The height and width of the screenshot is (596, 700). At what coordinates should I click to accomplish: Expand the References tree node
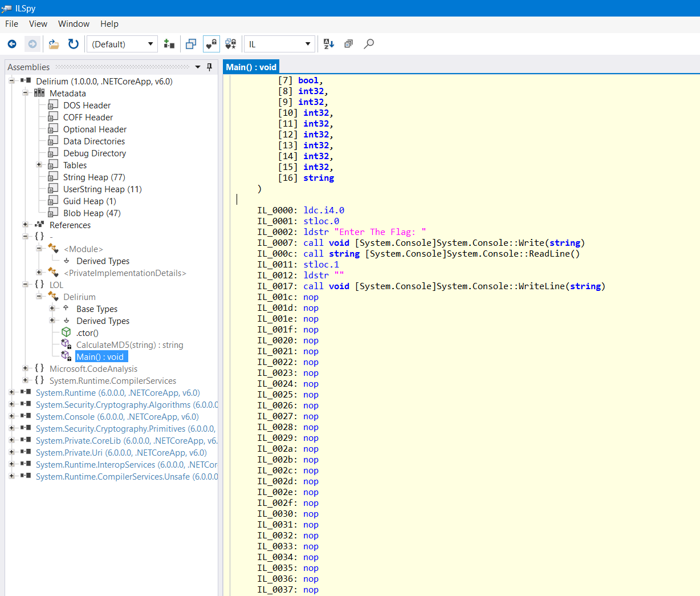click(x=25, y=225)
